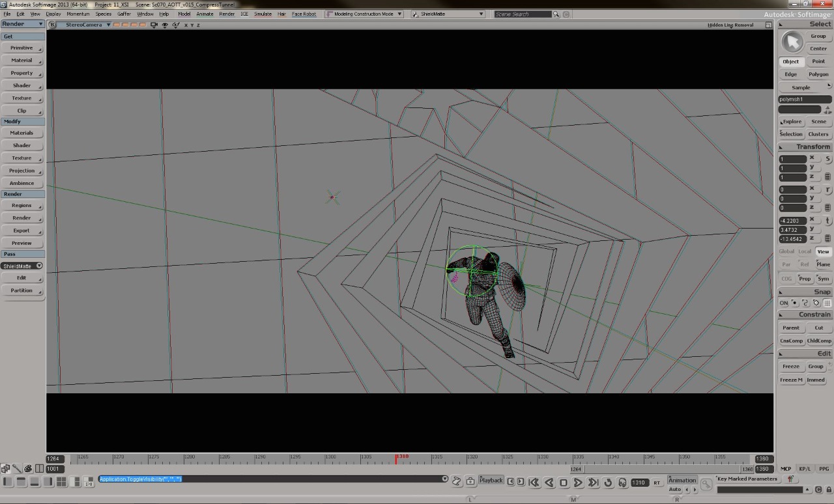Click the Freeze button in Edit panel
834x504 pixels.
pyautogui.click(x=791, y=367)
